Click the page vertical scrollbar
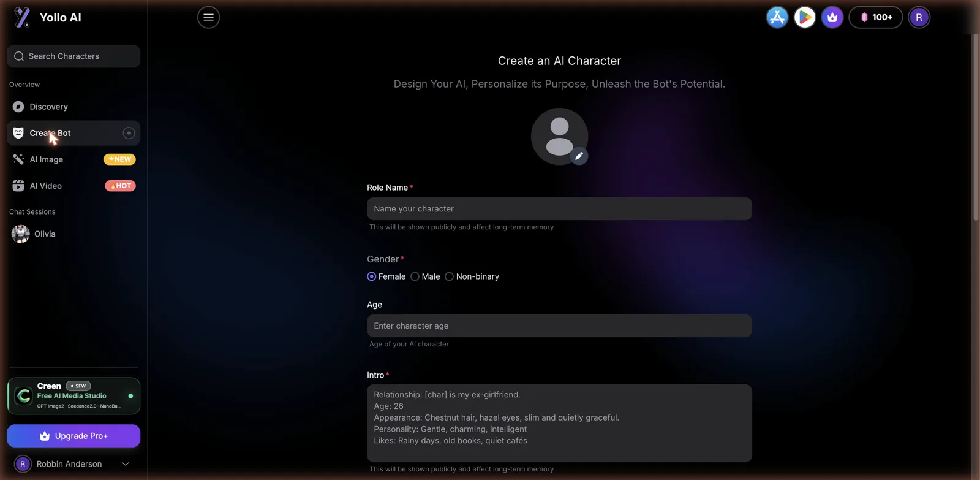The width and height of the screenshot is (980, 480). coord(976,128)
